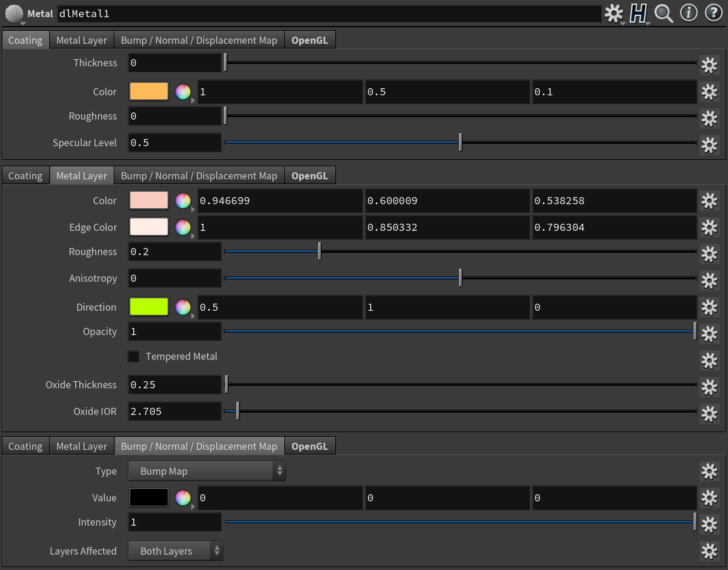728x570 pixels.
Task: Select Metal Layer tab in the top tab bar
Action: pos(82,40)
